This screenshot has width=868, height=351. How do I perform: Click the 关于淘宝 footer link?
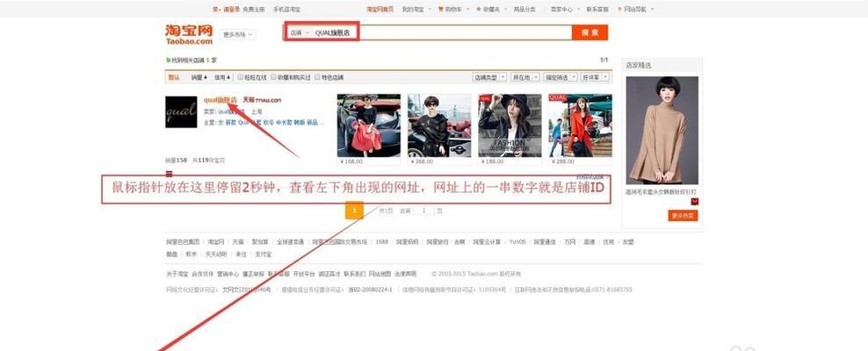pyautogui.click(x=177, y=274)
